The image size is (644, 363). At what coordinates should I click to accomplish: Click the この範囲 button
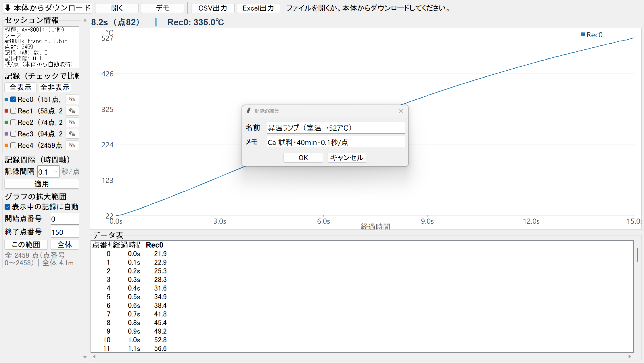point(26,245)
